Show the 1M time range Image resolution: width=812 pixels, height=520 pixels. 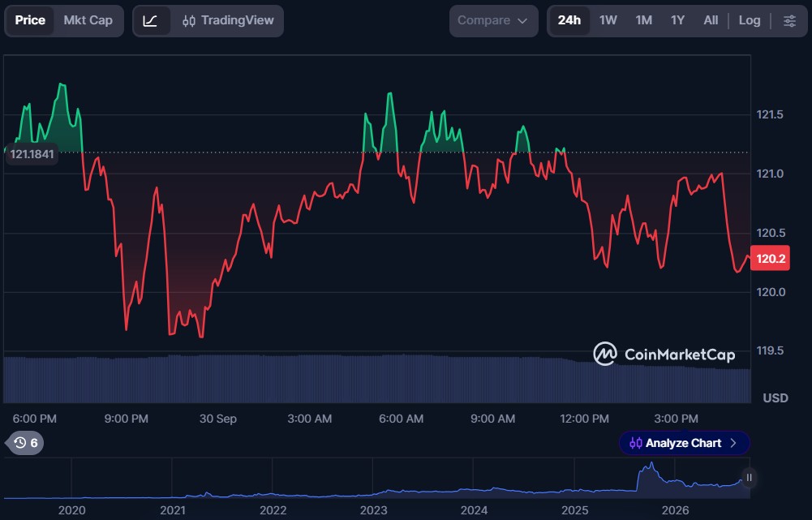644,21
